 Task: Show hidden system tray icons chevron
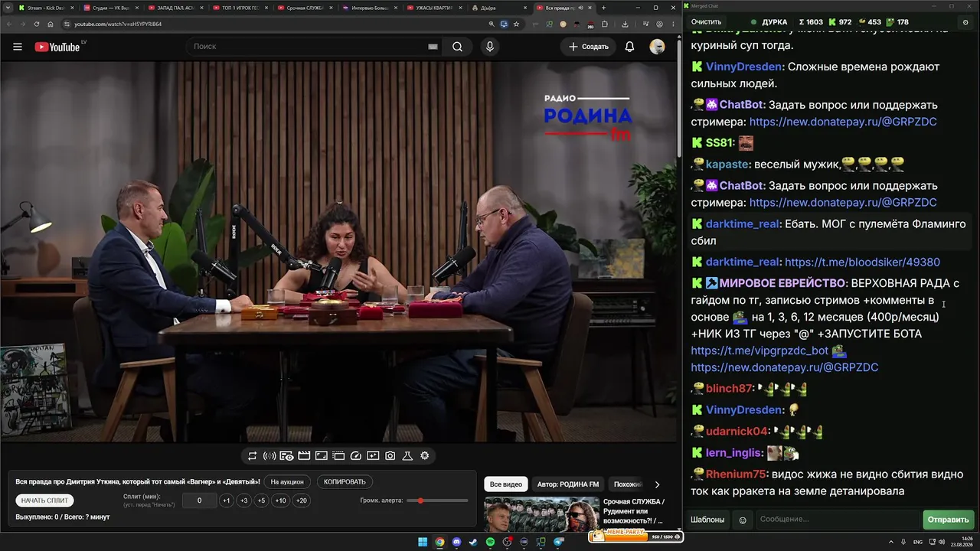(x=892, y=542)
